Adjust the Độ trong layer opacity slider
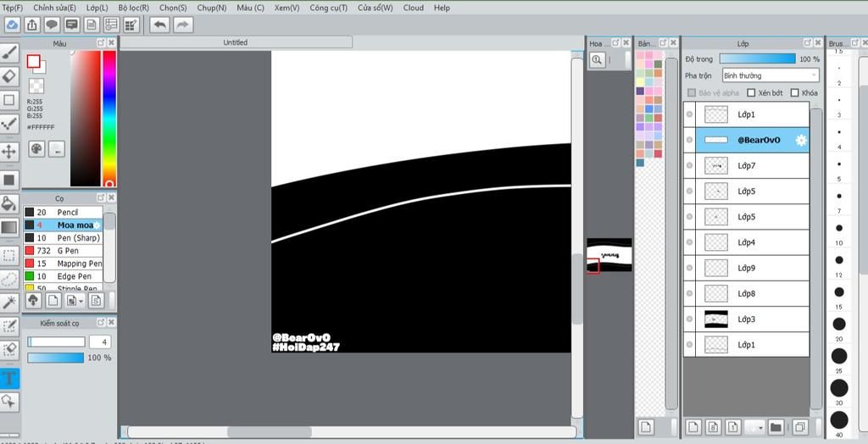 (757, 58)
